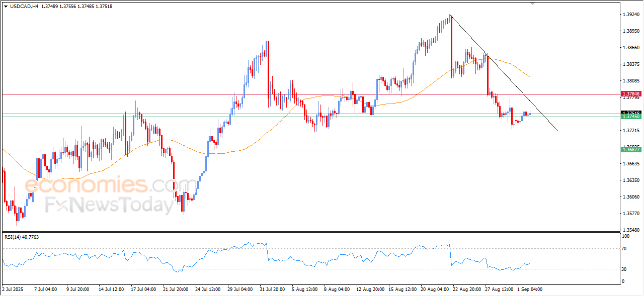Click the 1.38085 price axis label
The image size is (644, 296).
631,81
